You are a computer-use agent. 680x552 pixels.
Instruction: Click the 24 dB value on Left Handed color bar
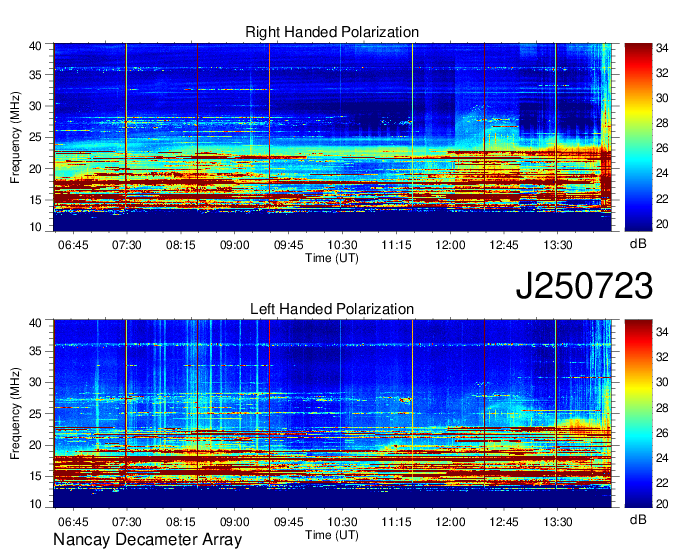[662, 458]
